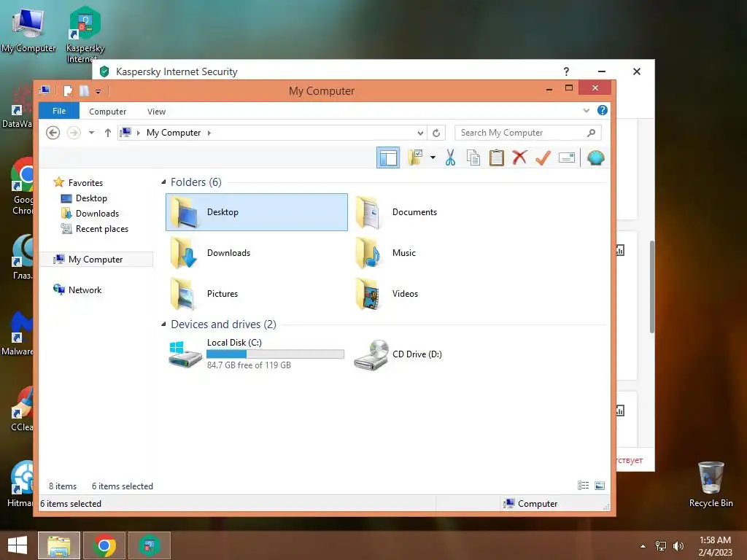Screen dimensions: 747x560
Task: Click the Up one level arrow
Action: tap(108, 133)
